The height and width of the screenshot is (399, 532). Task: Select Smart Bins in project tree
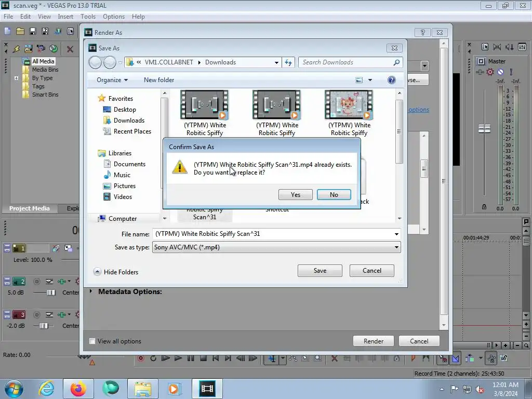(45, 95)
